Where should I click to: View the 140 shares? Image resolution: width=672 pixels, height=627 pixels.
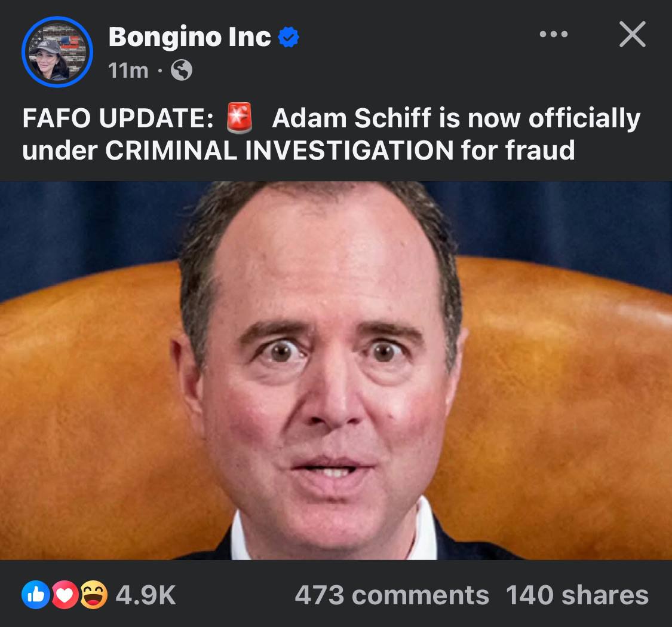pyautogui.click(x=576, y=595)
